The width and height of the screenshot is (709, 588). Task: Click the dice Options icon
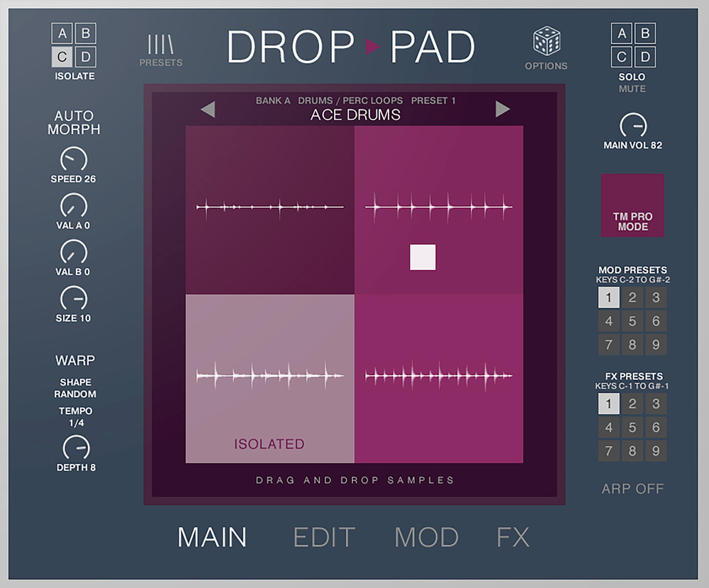pos(546,43)
